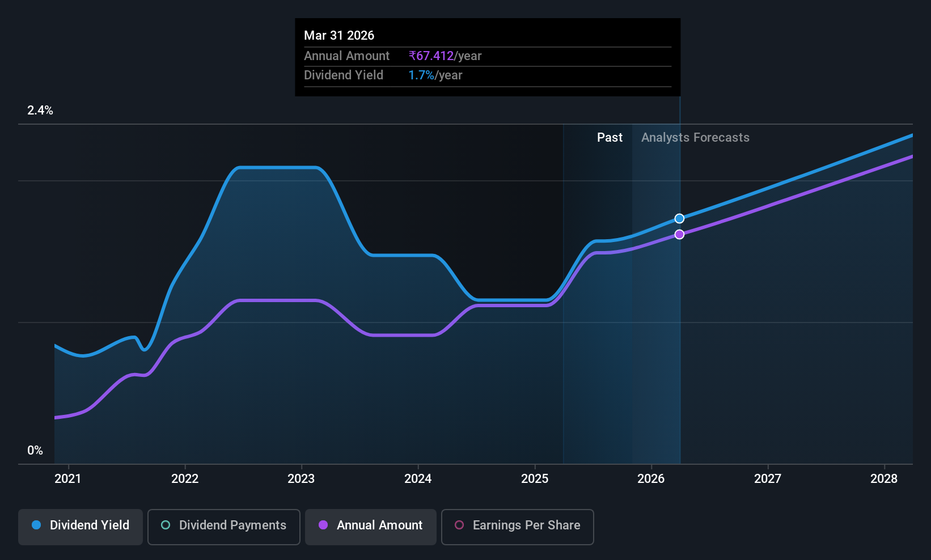Image resolution: width=931 pixels, height=560 pixels.
Task: Click the 2026 axis label
Action: click(x=651, y=479)
